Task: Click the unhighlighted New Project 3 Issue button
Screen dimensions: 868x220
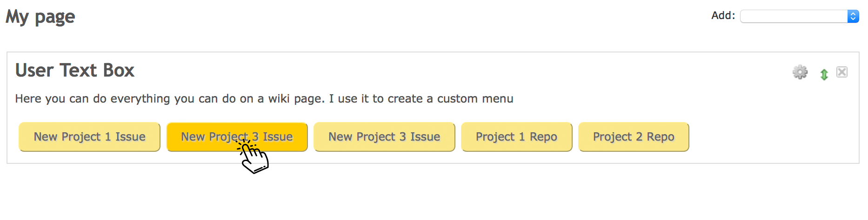Action: pos(384,137)
